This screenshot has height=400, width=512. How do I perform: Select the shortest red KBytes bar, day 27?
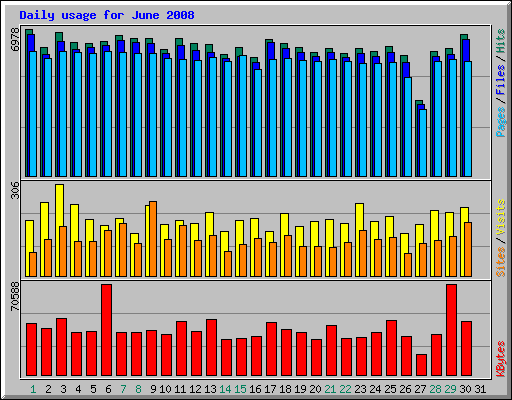coord(421,365)
